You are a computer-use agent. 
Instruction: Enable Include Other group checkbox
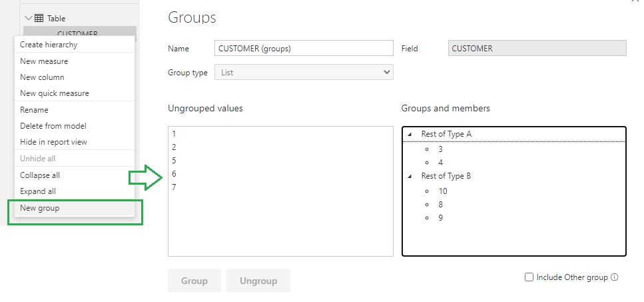tap(529, 277)
